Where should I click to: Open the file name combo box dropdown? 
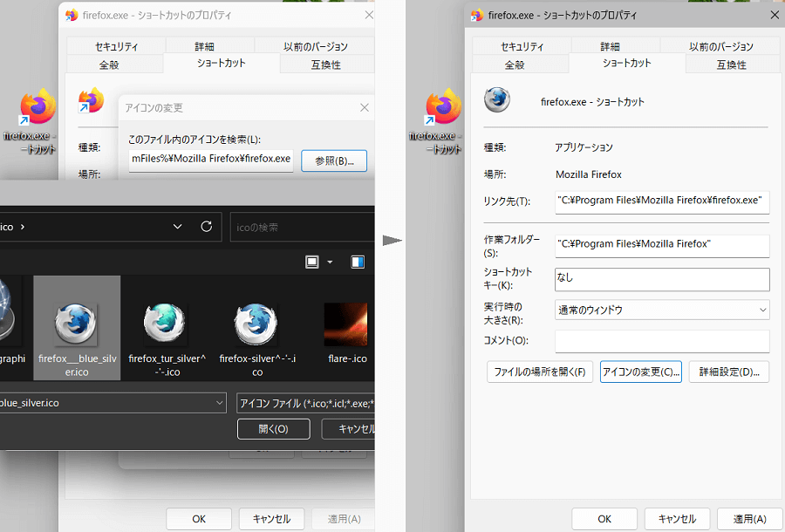(x=219, y=403)
